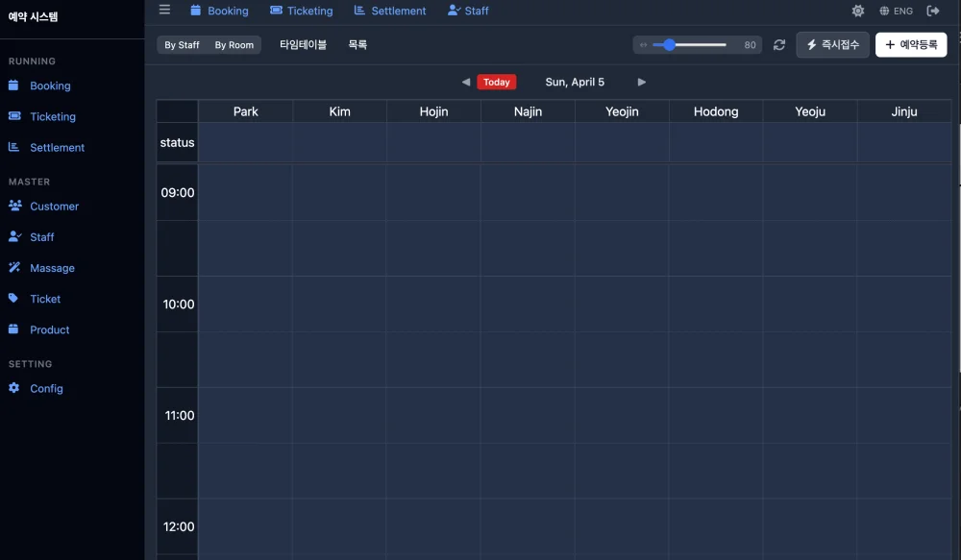The height and width of the screenshot is (560, 961).
Task: Click the 즉시접수 button
Action: click(x=832, y=45)
